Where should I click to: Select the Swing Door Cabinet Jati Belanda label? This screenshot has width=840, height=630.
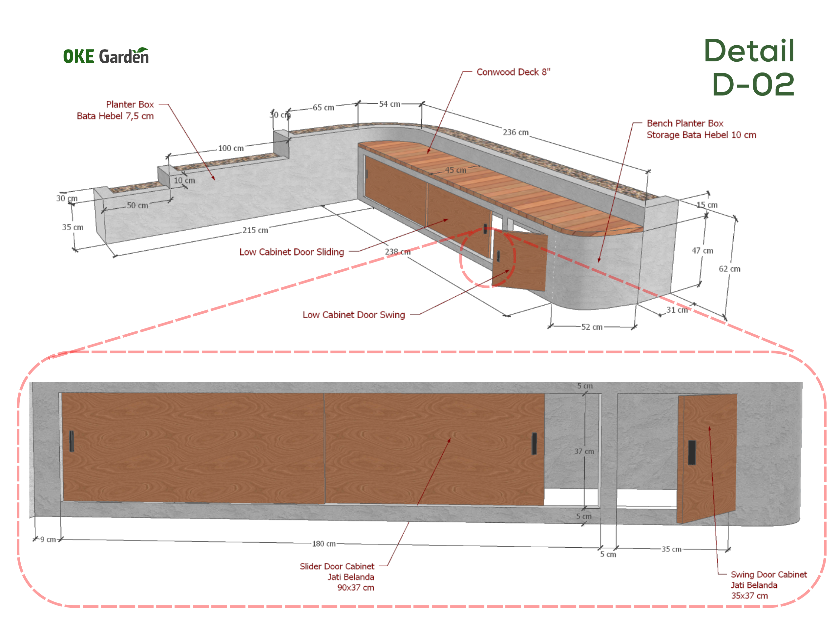(x=768, y=585)
